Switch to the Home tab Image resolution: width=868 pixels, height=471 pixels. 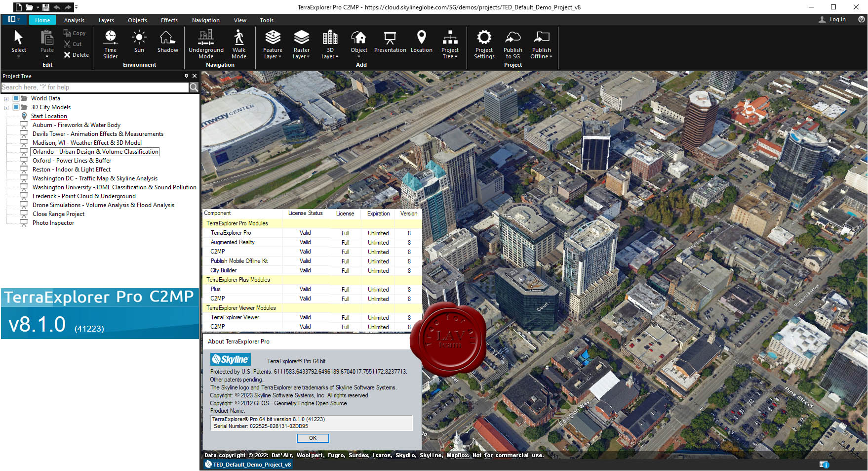pos(42,20)
